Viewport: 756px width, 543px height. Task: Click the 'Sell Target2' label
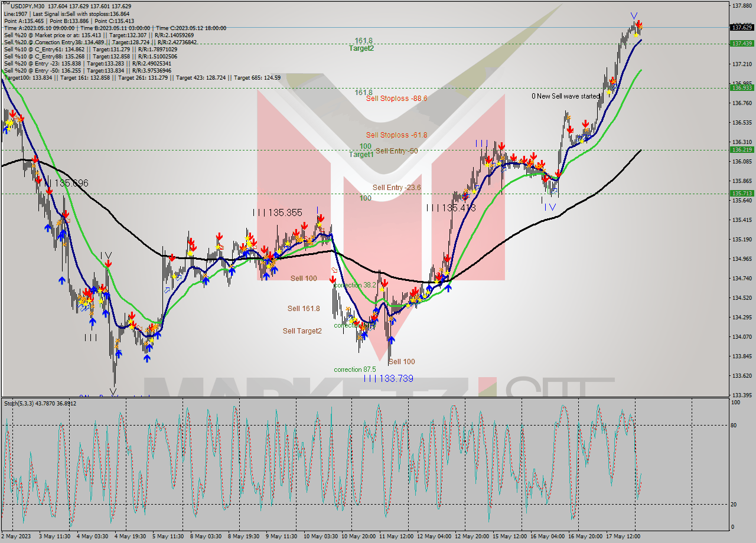(x=302, y=331)
